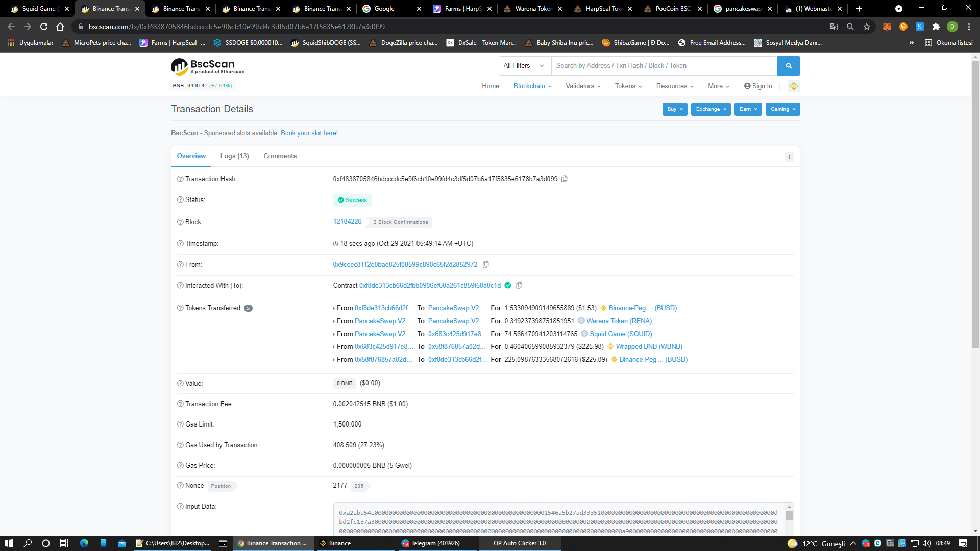Click the browser URL address bar
Viewport: 980px width, 551px height.
(x=449, y=27)
